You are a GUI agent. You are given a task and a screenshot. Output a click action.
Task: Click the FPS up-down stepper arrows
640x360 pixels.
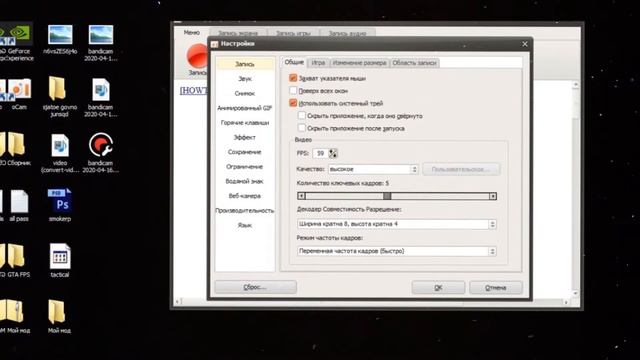tap(333, 153)
